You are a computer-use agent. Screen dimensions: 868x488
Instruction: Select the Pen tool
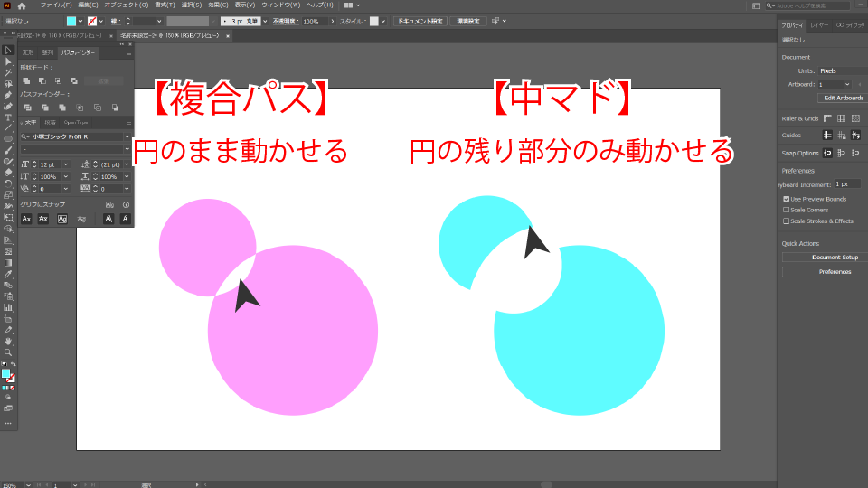point(8,95)
